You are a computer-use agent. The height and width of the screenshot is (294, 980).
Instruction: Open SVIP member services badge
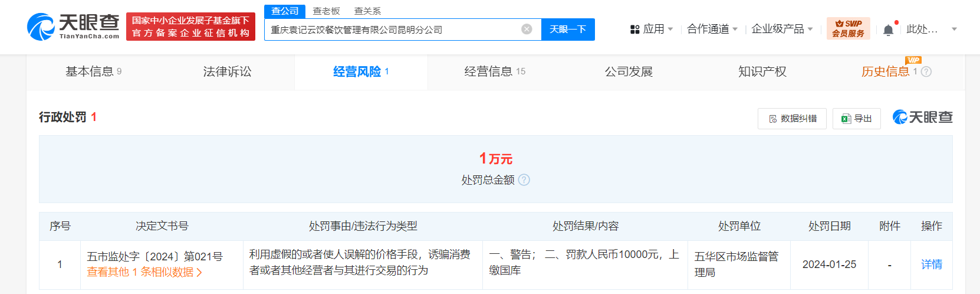tap(848, 28)
